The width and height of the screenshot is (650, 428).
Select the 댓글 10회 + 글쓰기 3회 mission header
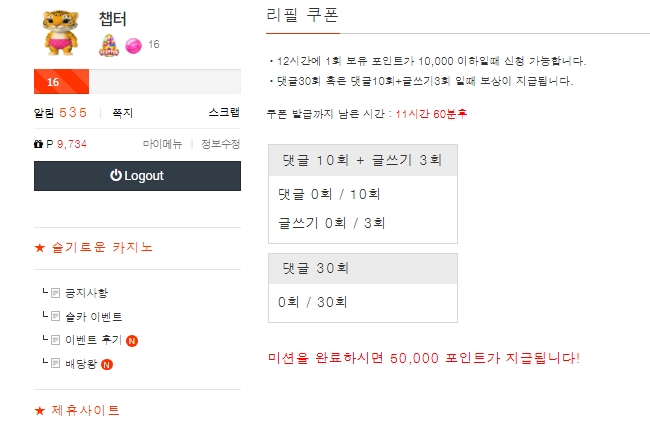coord(362,160)
